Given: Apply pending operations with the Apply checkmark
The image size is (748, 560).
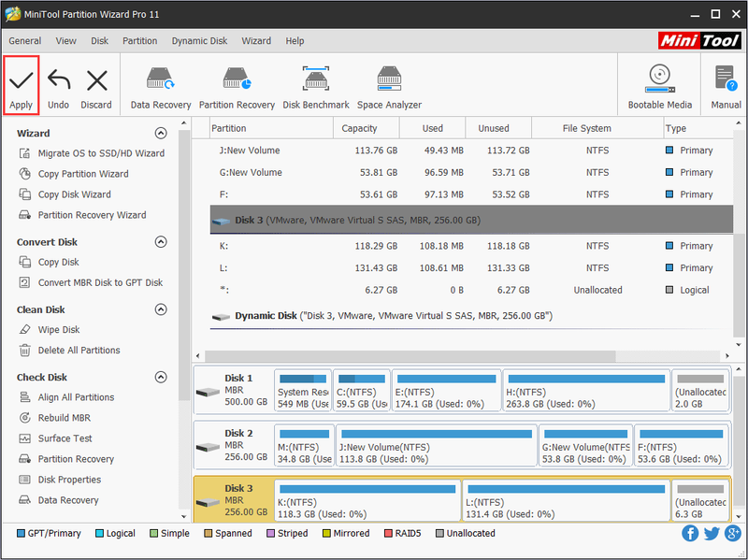Looking at the screenshot, I should point(21,85).
